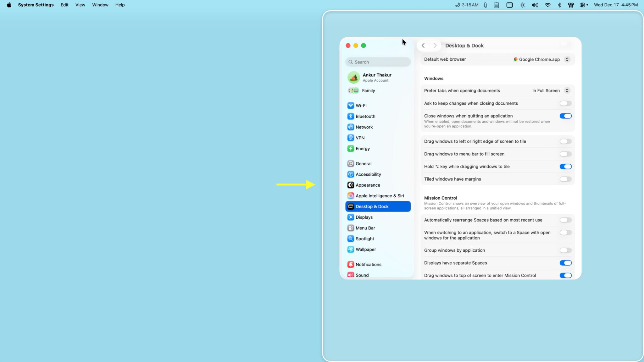Turn off Hold Option key while dragging to tile

tap(565, 167)
